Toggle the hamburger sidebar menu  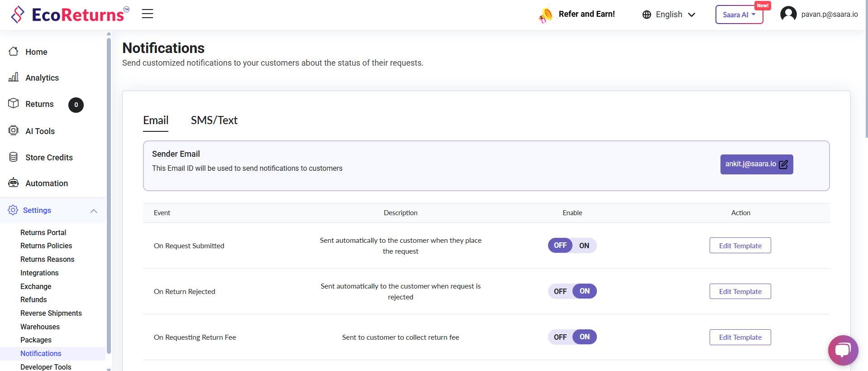148,14
